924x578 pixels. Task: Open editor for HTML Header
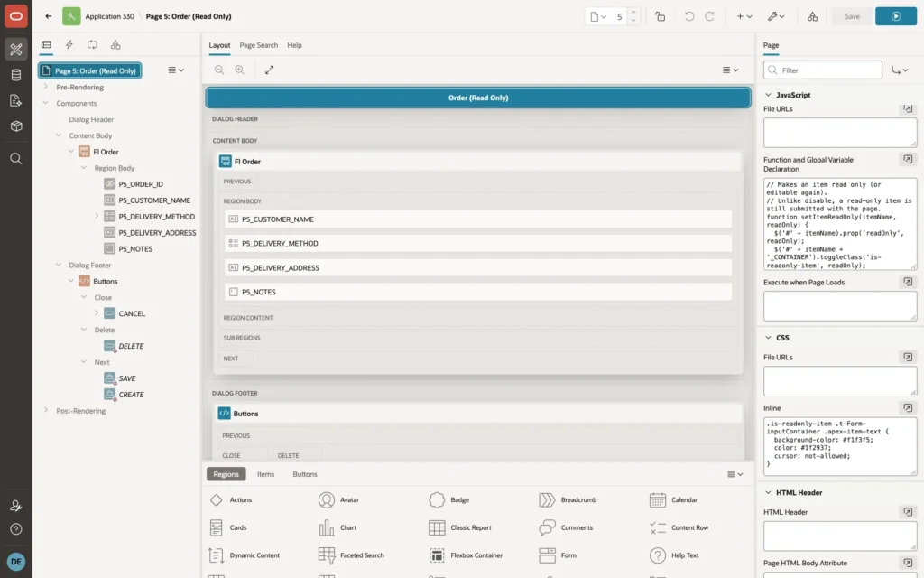(x=908, y=512)
